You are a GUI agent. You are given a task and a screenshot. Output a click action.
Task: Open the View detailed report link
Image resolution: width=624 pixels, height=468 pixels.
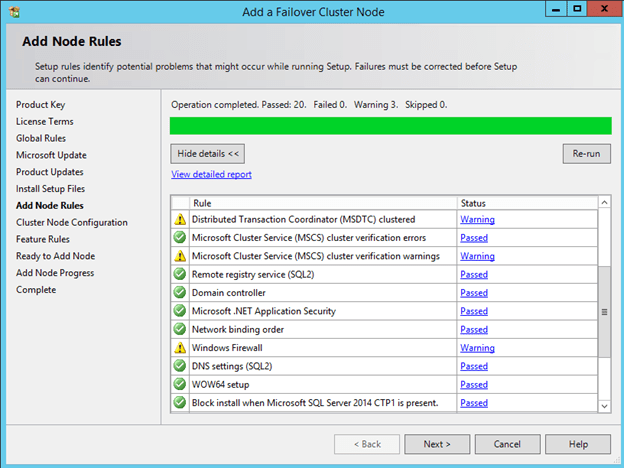click(x=211, y=174)
